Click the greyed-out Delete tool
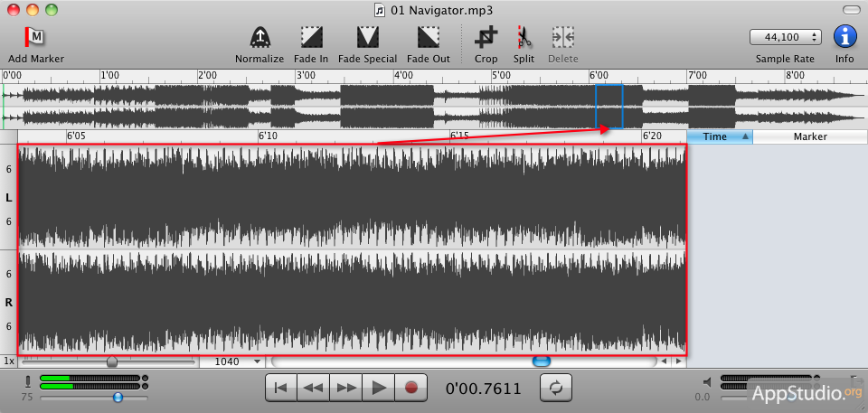Viewport: 868px width, 413px height. (563, 38)
